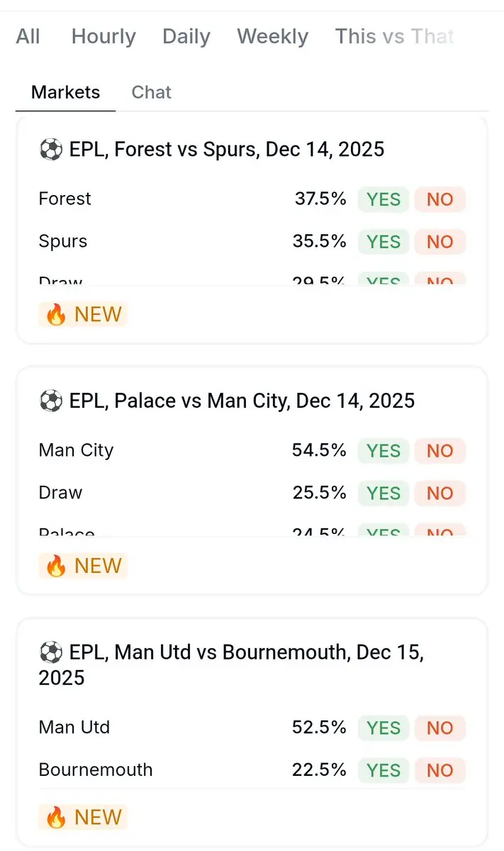Image resolution: width=504 pixels, height=851 pixels.
Task: Click fire NEW badge under Palace vs Man City
Action: (x=83, y=565)
